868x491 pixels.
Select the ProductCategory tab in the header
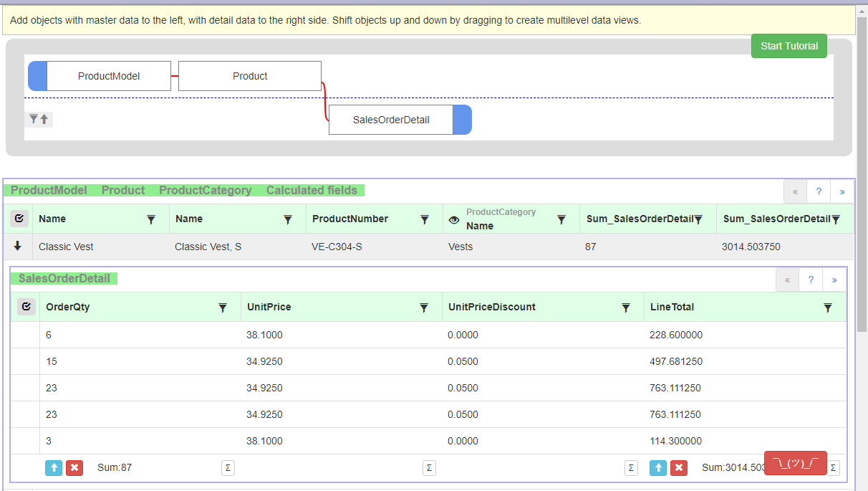click(205, 191)
